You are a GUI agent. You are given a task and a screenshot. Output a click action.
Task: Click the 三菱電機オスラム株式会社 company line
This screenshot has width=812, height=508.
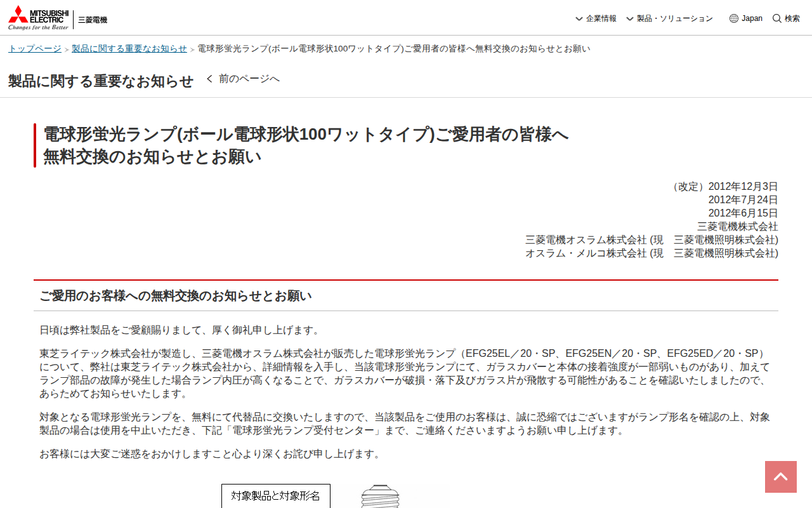pos(652,240)
